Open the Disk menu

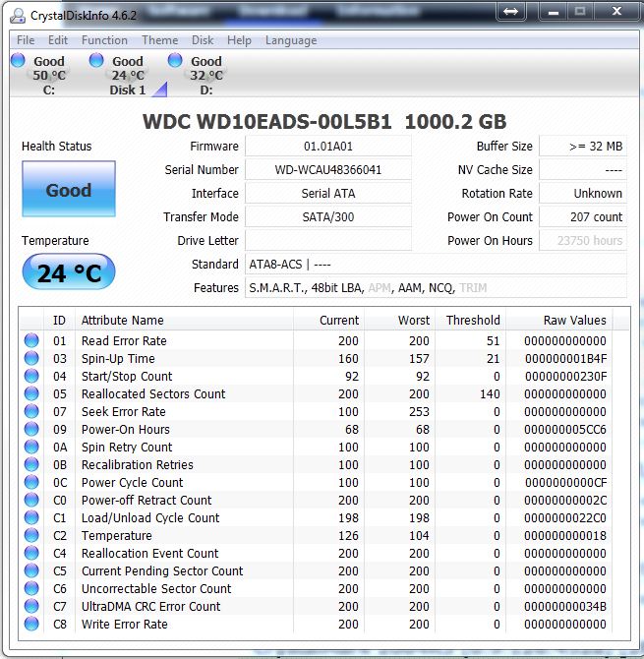tap(203, 40)
